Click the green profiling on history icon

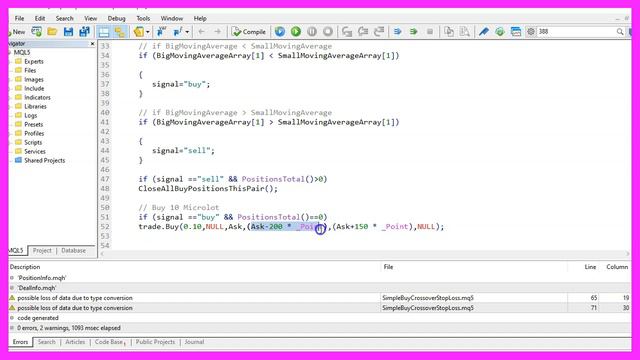click(413, 31)
